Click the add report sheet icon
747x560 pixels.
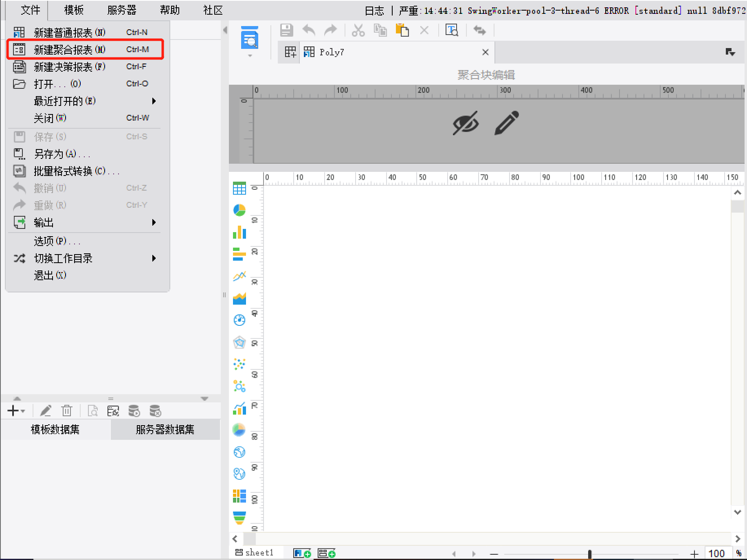[x=302, y=553]
